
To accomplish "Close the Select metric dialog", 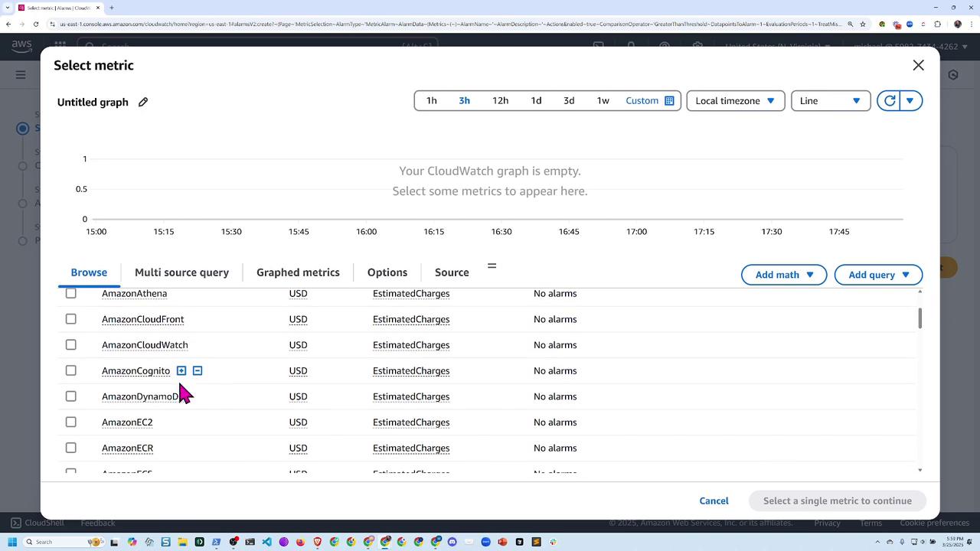I will 918,66.
